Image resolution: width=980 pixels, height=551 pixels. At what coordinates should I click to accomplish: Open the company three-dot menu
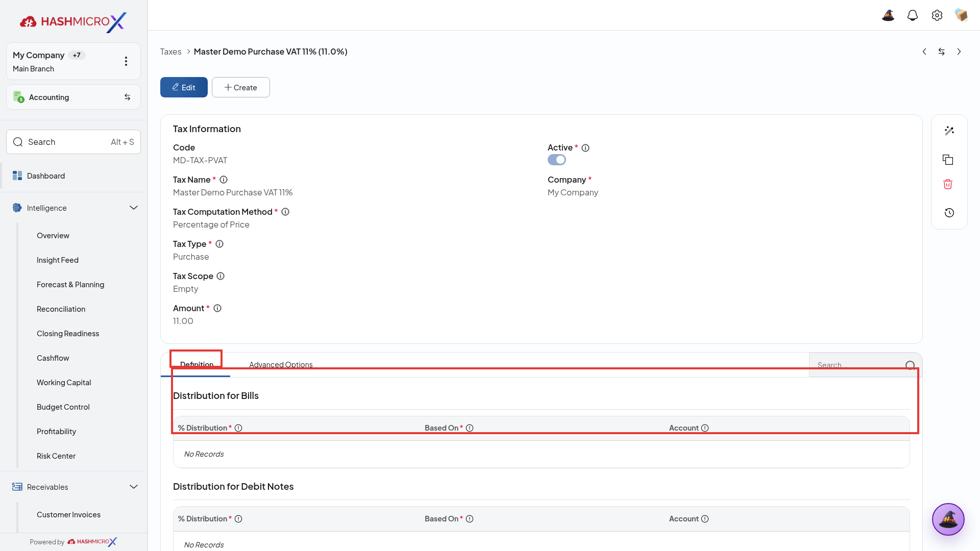[x=126, y=61]
